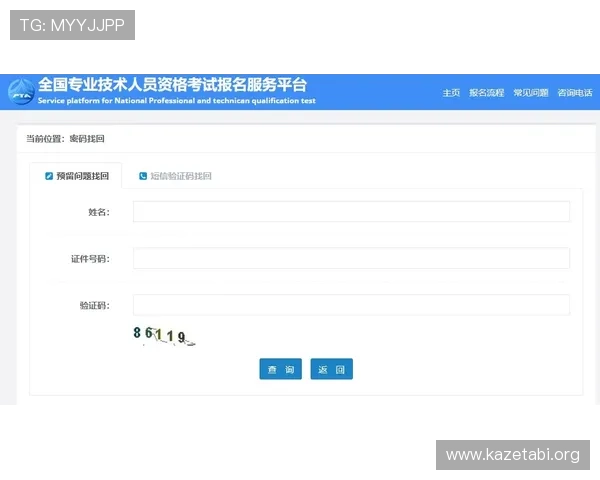Click the phone icon on 短信验证码找回 tab
600x480 pixels.
tap(143, 176)
